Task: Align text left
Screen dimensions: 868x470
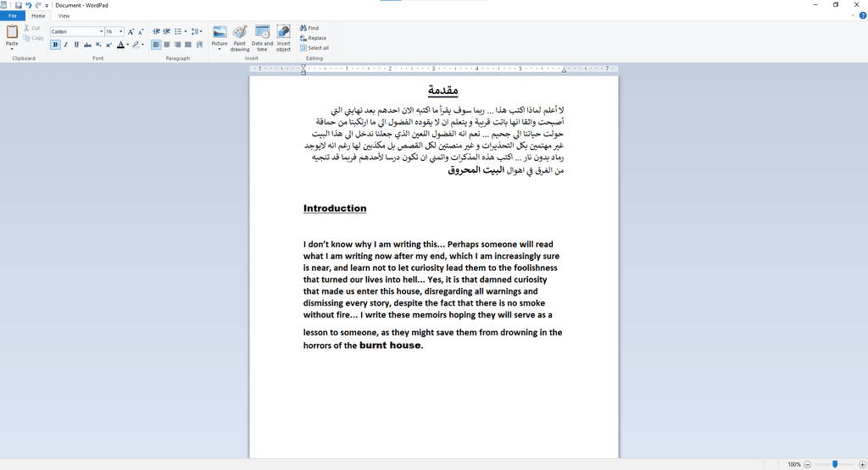Action: point(156,45)
